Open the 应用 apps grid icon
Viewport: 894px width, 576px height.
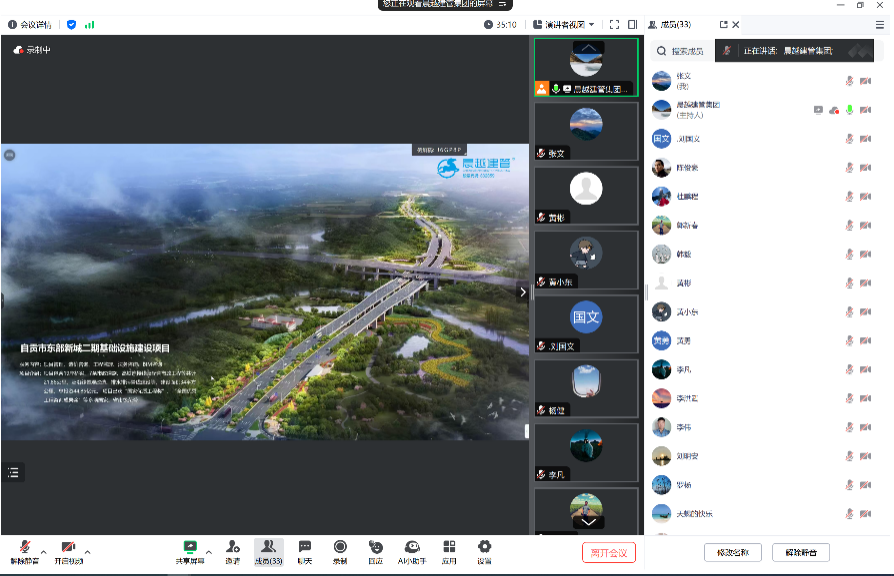(449, 550)
